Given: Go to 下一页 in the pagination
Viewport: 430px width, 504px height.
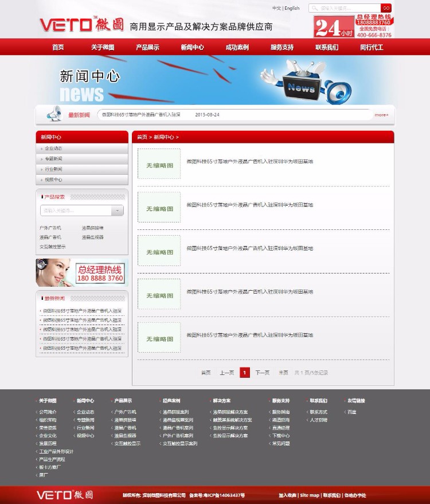Looking at the screenshot, I should 263,373.
